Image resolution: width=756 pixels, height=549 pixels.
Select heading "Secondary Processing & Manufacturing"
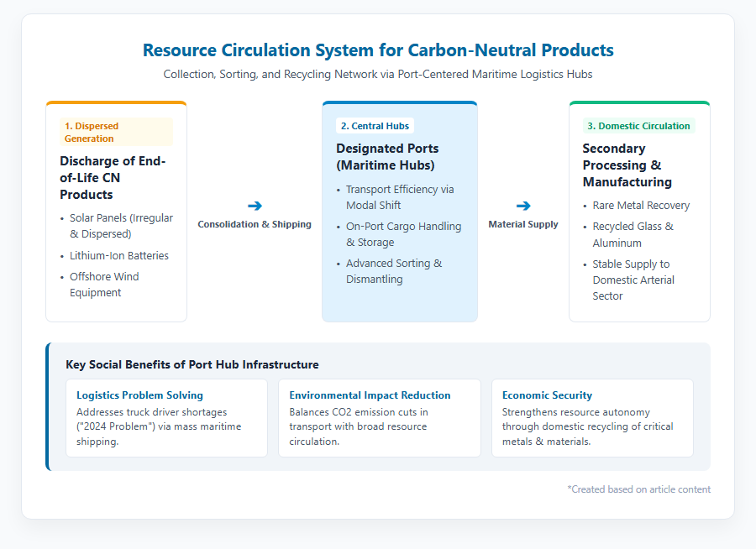(627, 165)
